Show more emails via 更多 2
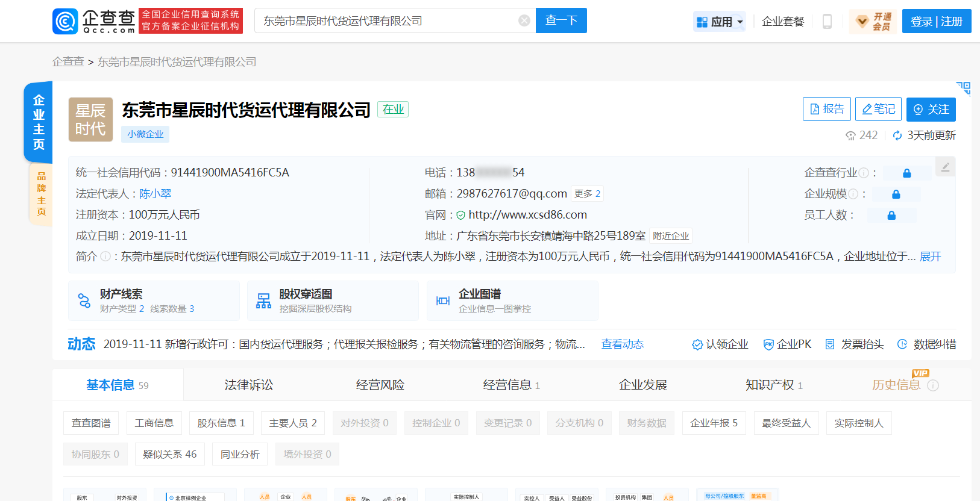This screenshot has height=501, width=980. click(587, 194)
